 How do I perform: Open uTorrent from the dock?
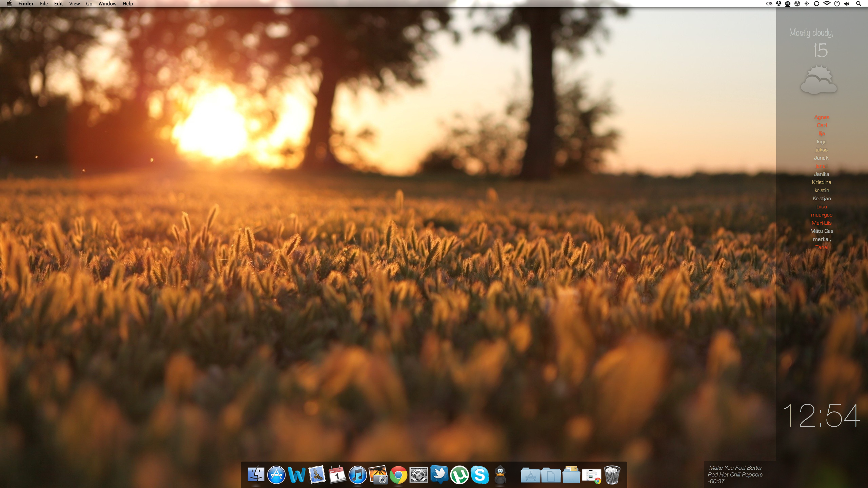[x=459, y=475]
